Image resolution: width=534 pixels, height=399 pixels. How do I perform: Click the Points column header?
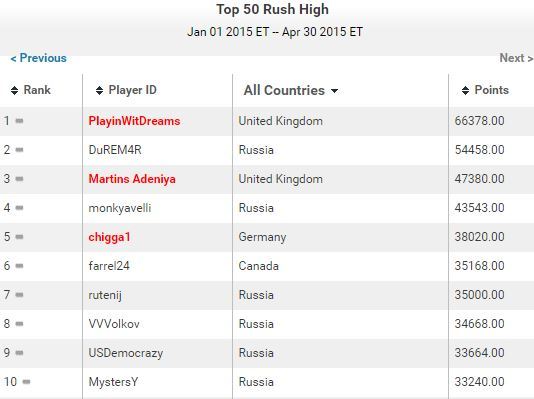point(491,90)
